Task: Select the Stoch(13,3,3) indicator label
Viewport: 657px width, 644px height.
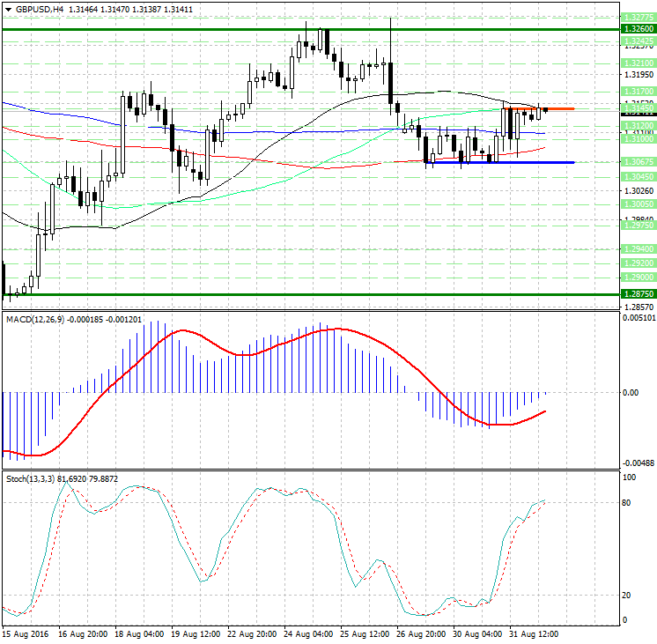Action: pos(30,478)
